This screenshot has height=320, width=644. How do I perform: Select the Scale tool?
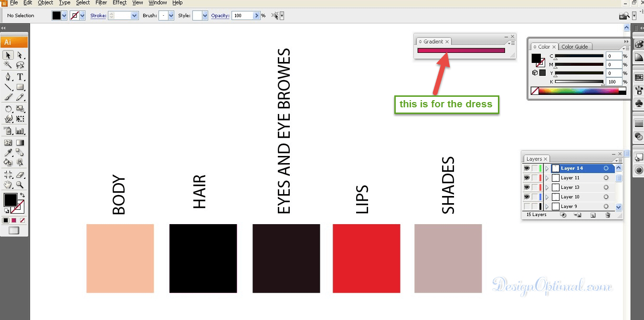[20, 109]
